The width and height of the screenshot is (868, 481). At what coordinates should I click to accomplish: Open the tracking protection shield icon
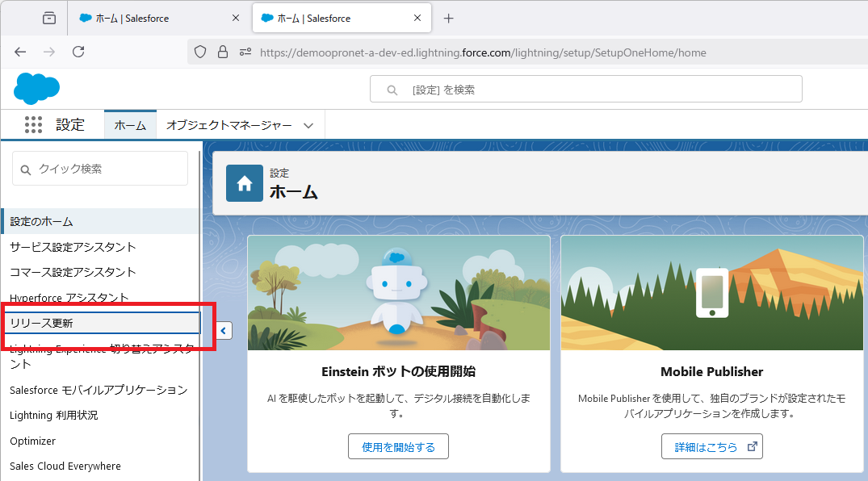pyautogui.click(x=201, y=52)
